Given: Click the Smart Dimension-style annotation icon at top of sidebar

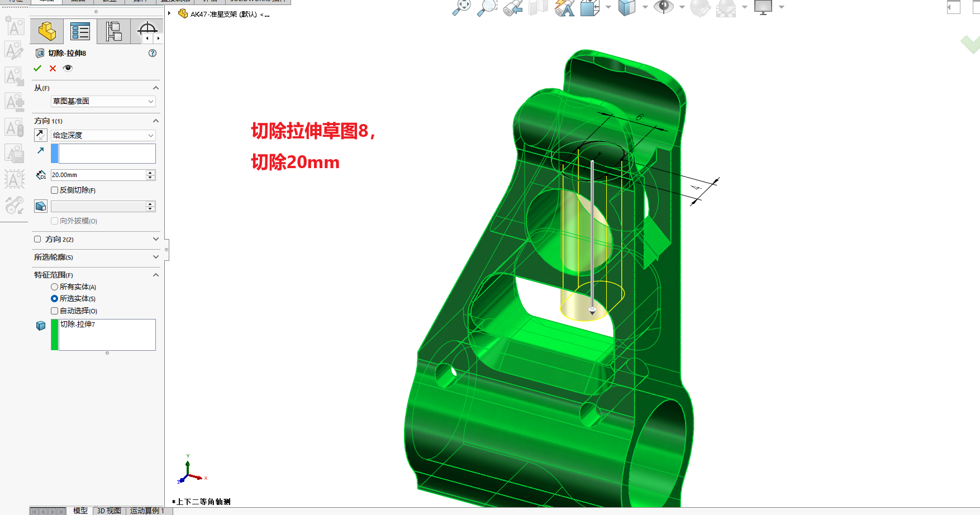Looking at the screenshot, I should [x=15, y=26].
